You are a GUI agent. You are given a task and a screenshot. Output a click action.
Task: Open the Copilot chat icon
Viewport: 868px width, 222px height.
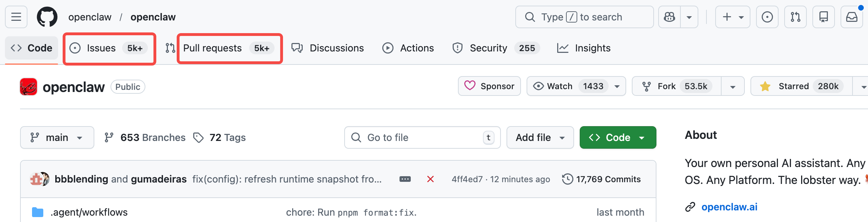click(x=669, y=17)
